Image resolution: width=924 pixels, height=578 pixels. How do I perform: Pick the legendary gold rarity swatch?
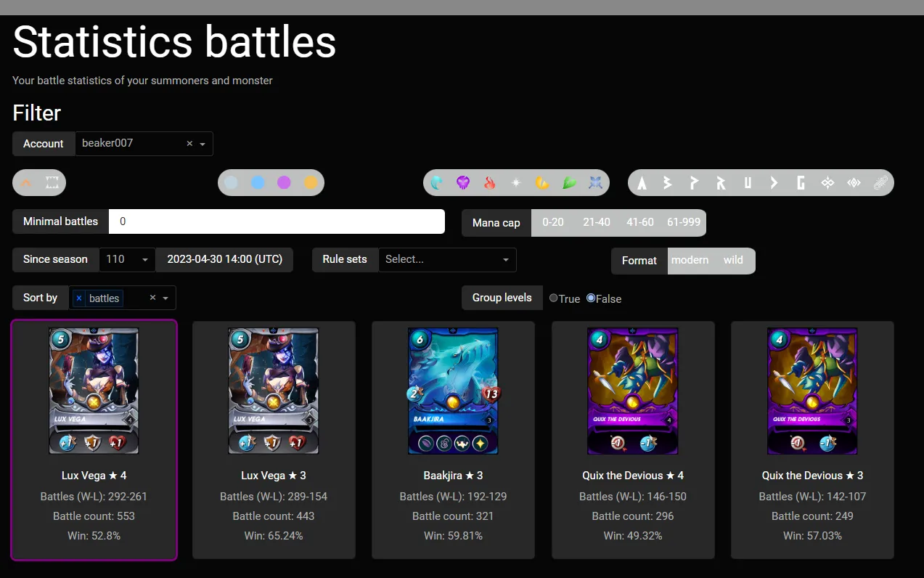[311, 183]
